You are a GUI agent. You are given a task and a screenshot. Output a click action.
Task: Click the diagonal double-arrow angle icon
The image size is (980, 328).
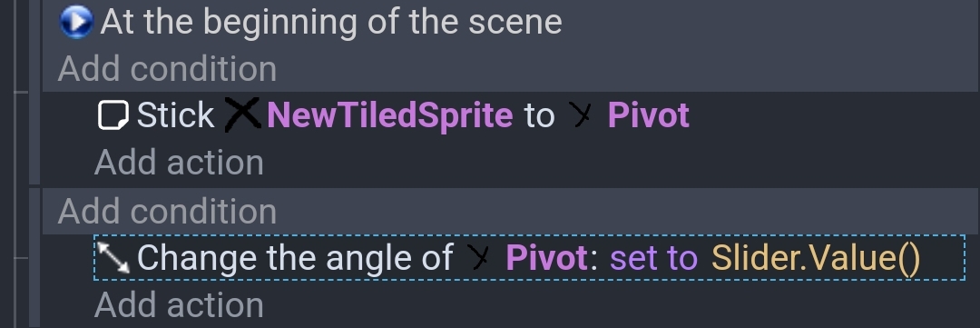click(113, 258)
